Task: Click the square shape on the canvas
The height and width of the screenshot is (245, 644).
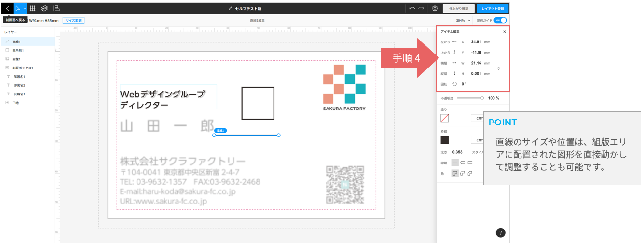Action: [258, 103]
